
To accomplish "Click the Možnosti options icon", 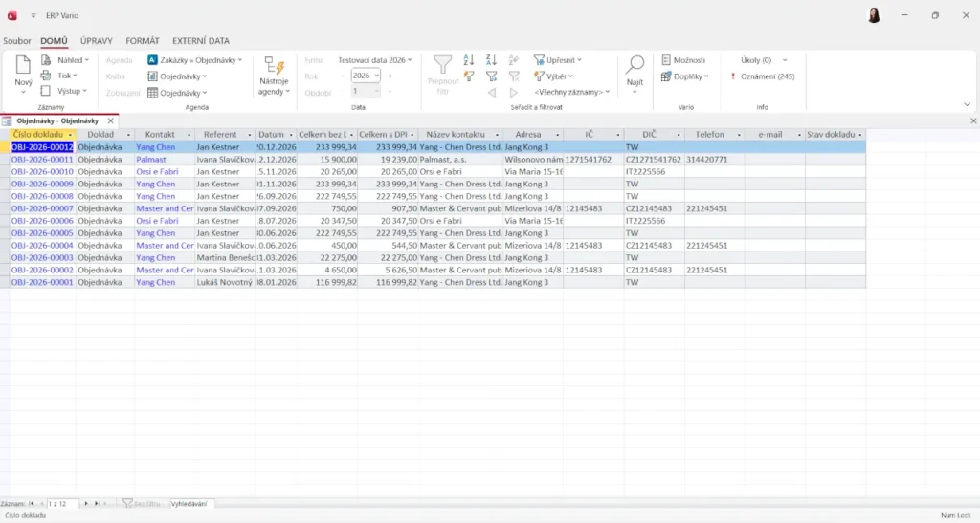I will (667, 60).
